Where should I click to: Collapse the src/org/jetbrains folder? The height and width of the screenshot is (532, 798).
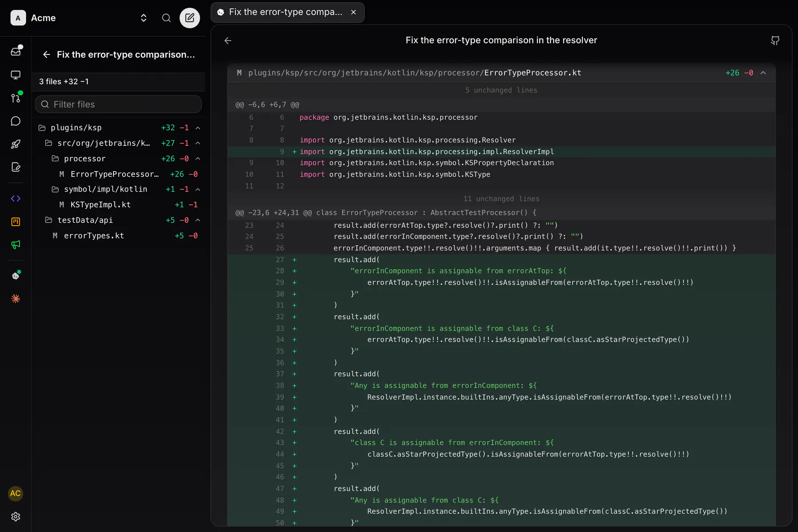[x=198, y=143]
